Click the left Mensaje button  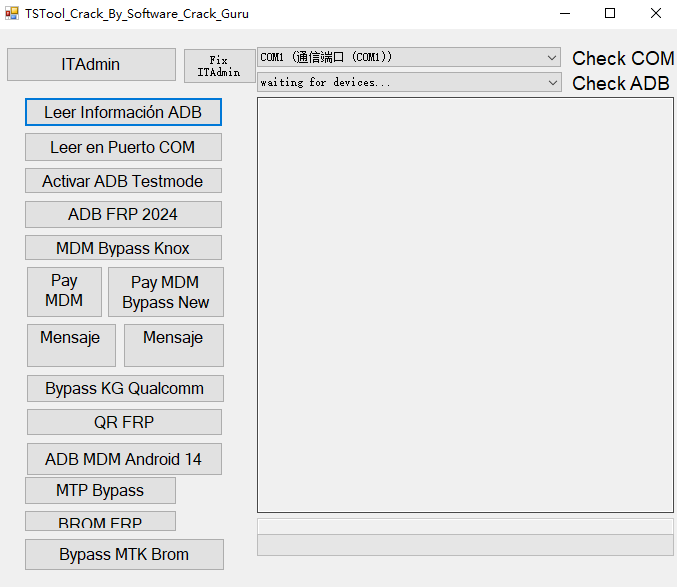[x=71, y=345]
